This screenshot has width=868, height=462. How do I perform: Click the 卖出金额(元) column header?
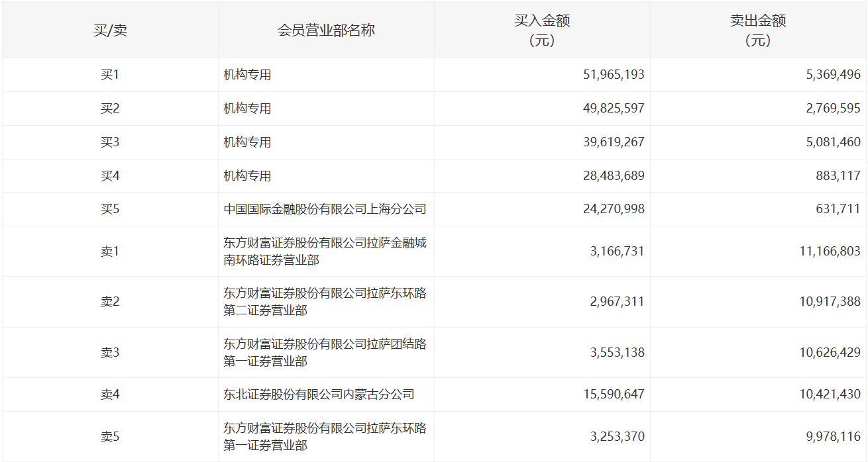[758, 30]
